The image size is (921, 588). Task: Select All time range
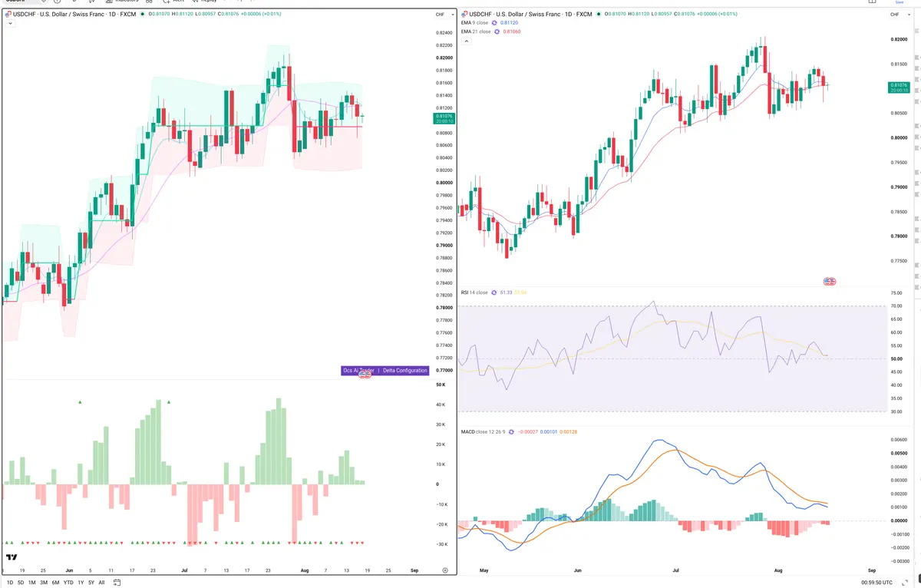tap(101, 583)
